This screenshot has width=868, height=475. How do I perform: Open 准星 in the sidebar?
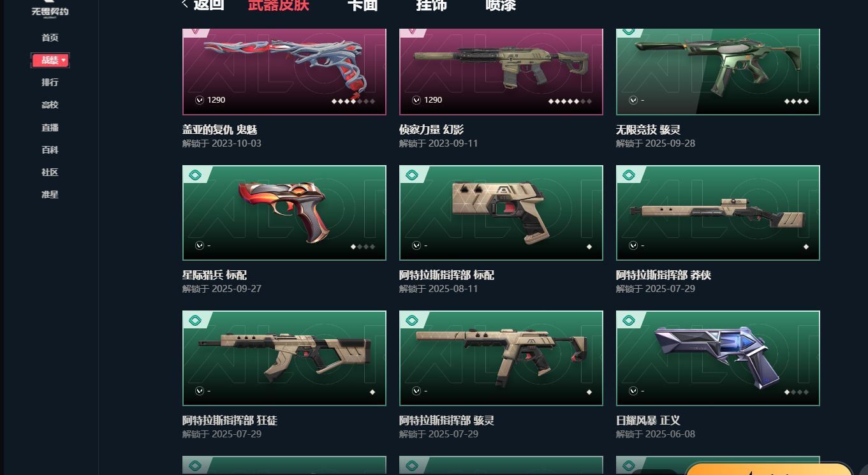(50, 194)
